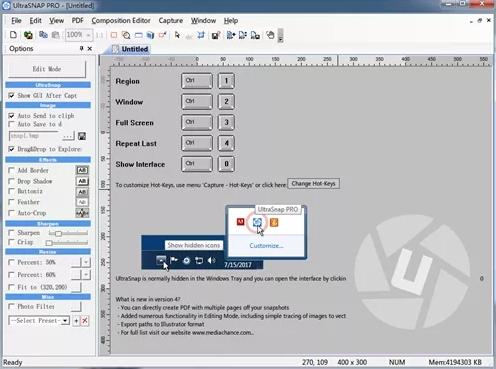Click the crop tool icon in toolbar
The width and height of the screenshot is (496, 369).
tap(201, 35)
